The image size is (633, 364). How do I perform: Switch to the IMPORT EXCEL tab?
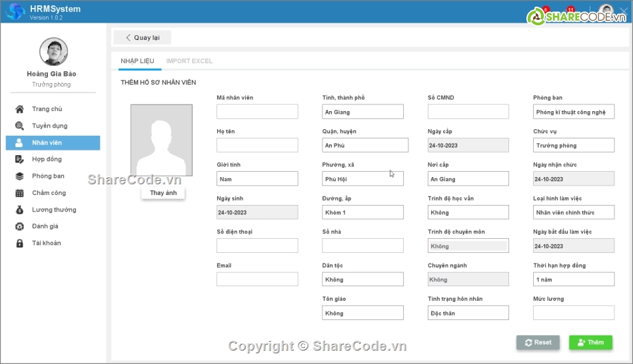189,61
